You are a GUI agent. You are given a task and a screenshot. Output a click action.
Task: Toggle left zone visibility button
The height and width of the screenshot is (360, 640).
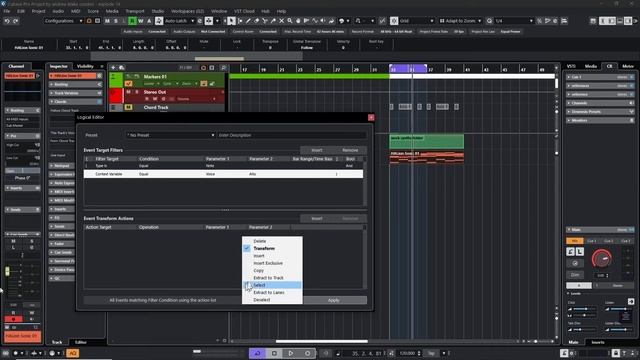coord(603,21)
